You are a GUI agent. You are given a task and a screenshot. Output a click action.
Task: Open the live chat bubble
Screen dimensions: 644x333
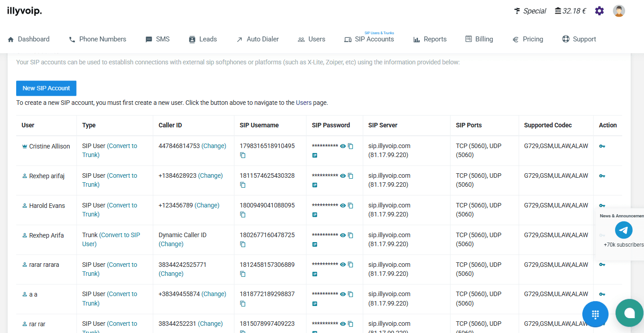[x=629, y=313]
